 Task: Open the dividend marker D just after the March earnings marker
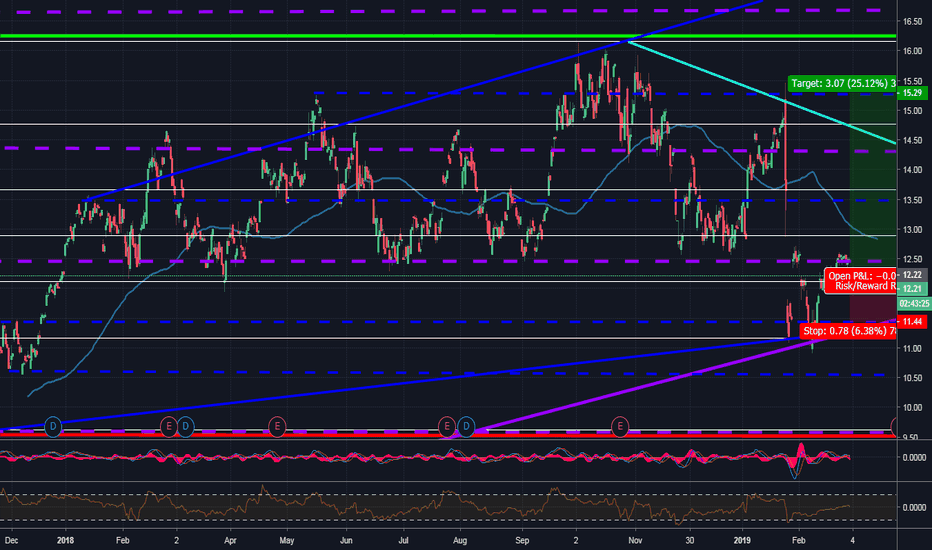pos(185,426)
